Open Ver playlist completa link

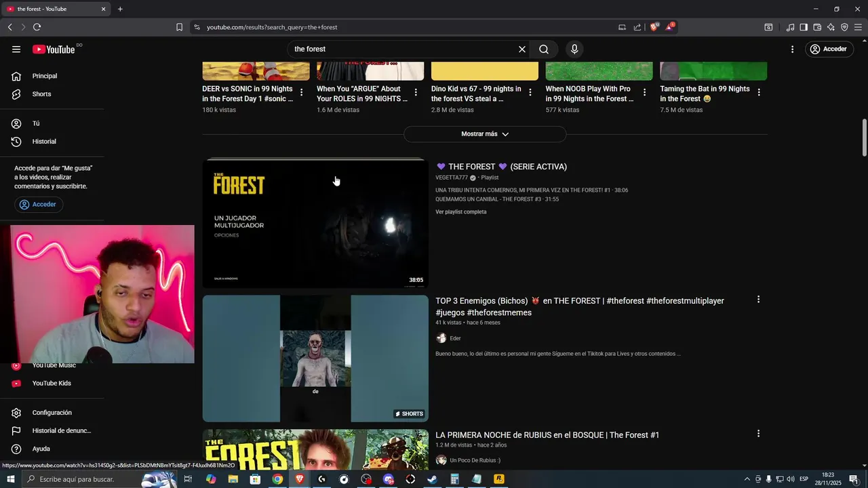click(x=461, y=212)
